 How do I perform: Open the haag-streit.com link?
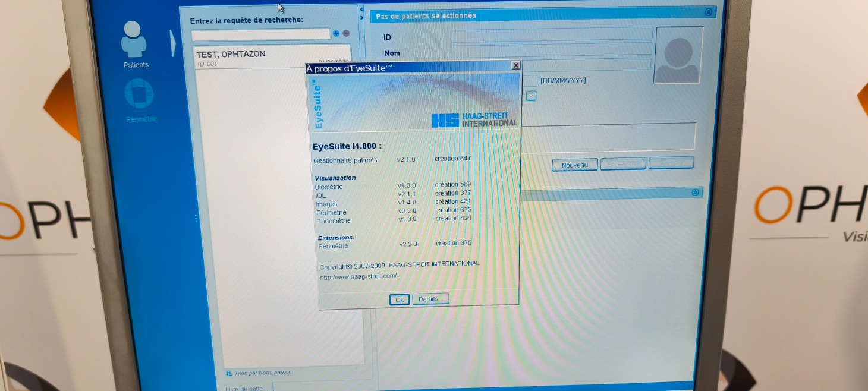point(358,276)
